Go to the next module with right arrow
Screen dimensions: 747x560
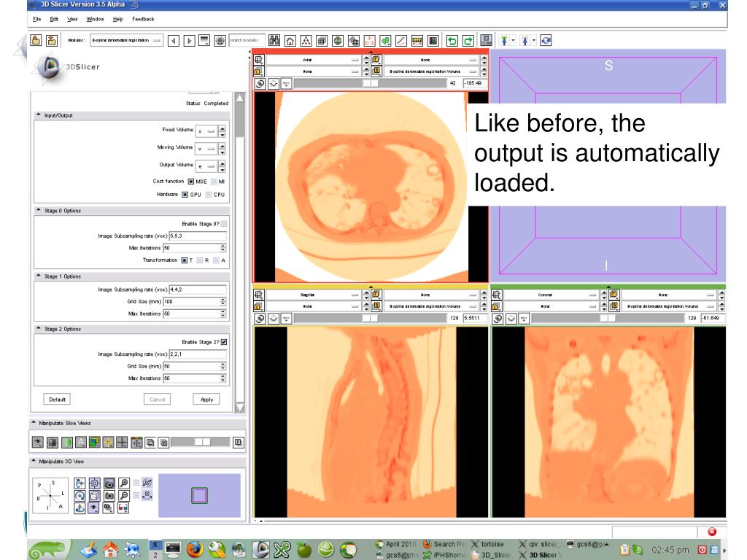coord(189,41)
